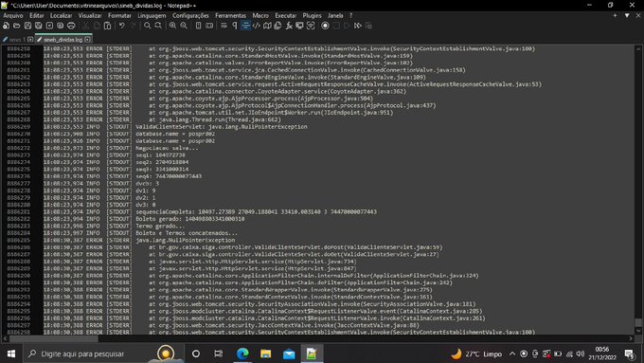Screen dimensions: 644x363
Task: Open the dropdown arrow beside the menu bar
Action: [627, 15]
